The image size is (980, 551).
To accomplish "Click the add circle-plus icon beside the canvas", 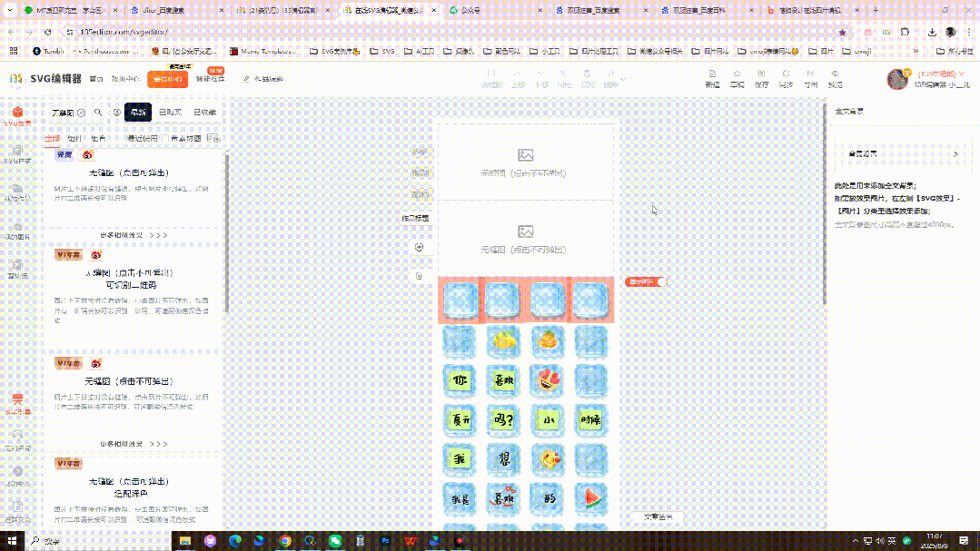I will pyautogui.click(x=420, y=248).
